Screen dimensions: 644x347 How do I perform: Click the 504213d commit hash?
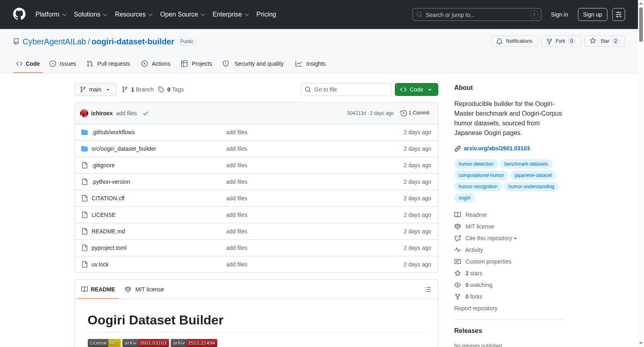[x=357, y=113]
